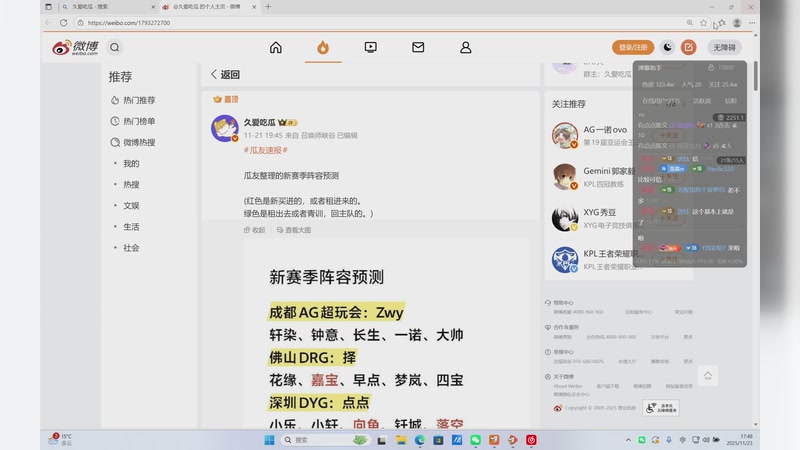Click the 无障碍 accessibility button
The image size is (800, 450).
(x=724, y=47)
